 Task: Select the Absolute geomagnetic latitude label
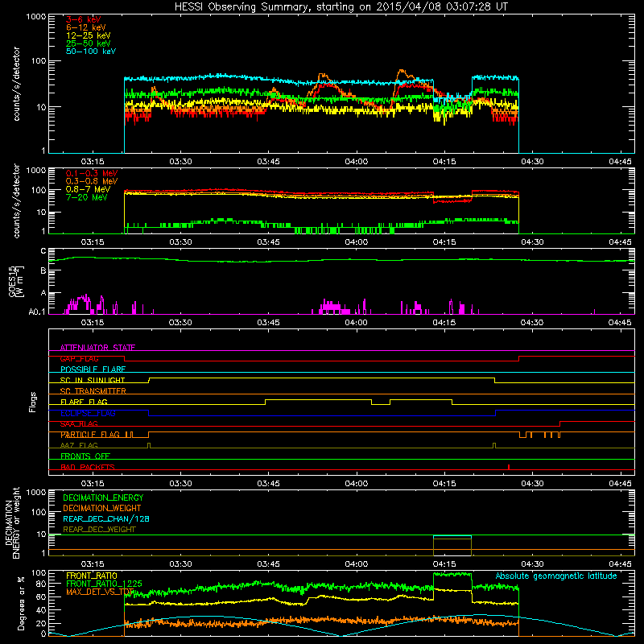556,576
